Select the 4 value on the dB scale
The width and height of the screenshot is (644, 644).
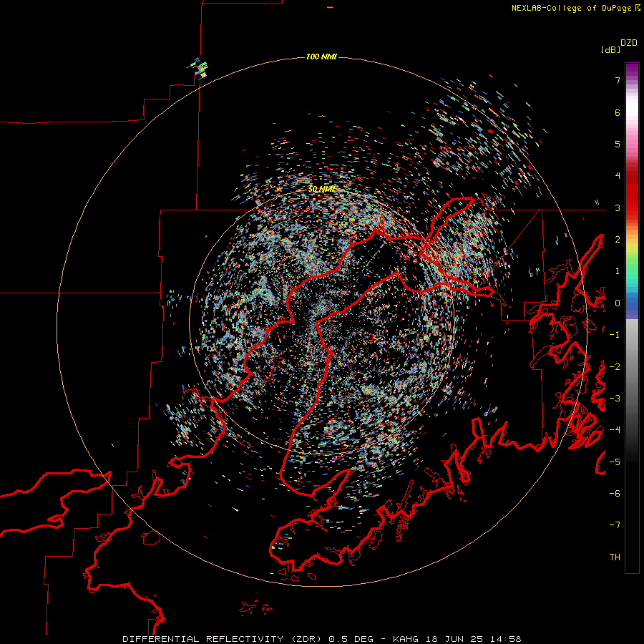(x=618, y=176)
